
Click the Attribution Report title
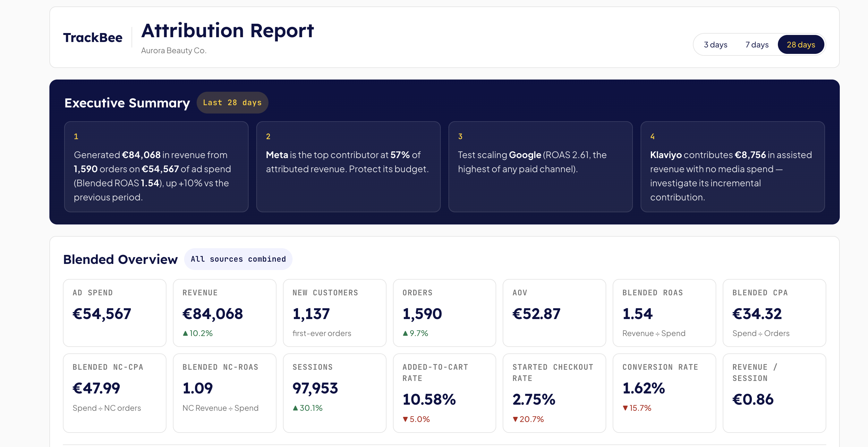[x=227, y=30]
